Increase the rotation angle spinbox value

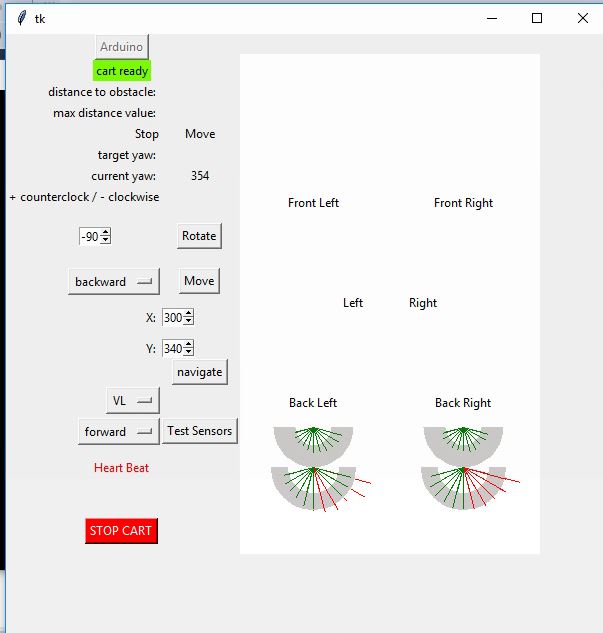click(x=106, y=233)
